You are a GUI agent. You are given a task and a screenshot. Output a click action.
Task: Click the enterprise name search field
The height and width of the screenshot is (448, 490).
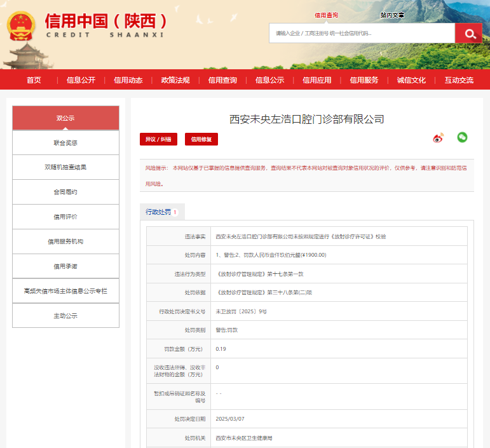click(x=361, y=34)
